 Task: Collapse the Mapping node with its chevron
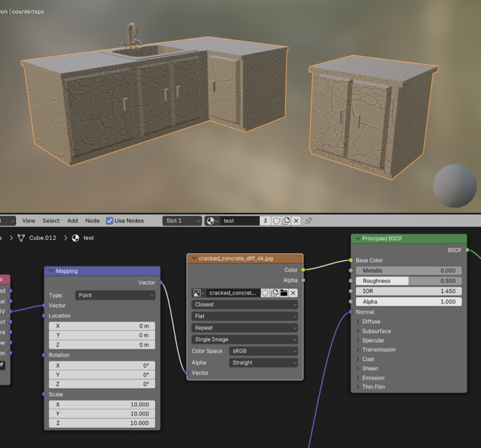point(51,271)
